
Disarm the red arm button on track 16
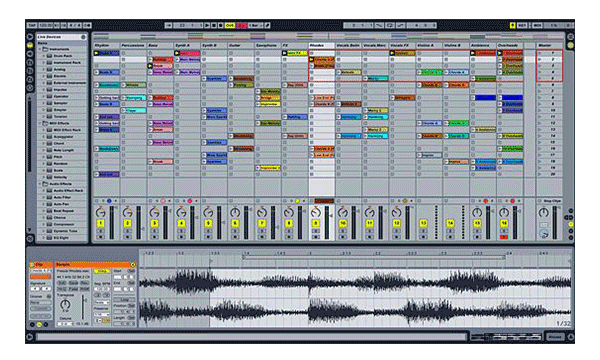point(504,237)
